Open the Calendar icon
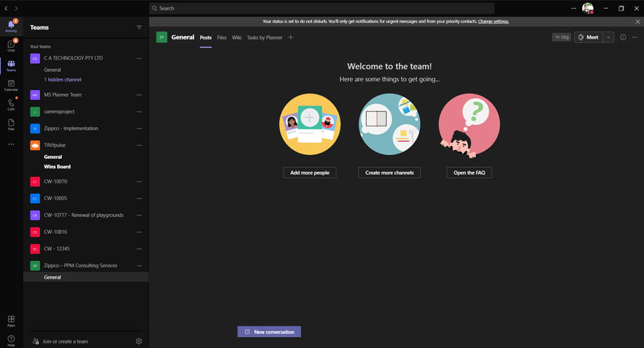644x348 pixels. [x=11, y=85]
